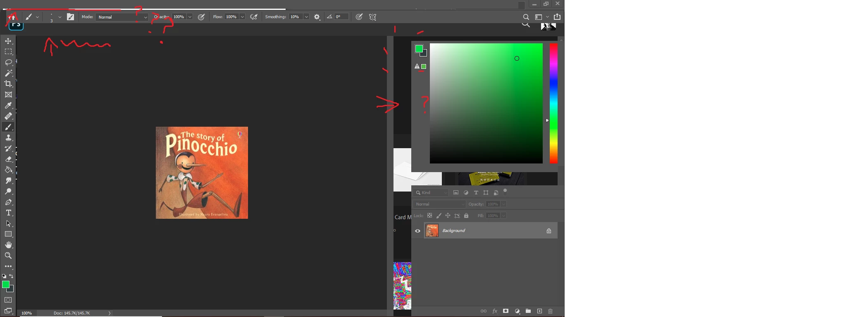
Task: Create new fill or adjustment layer
Action: (517, 311)
